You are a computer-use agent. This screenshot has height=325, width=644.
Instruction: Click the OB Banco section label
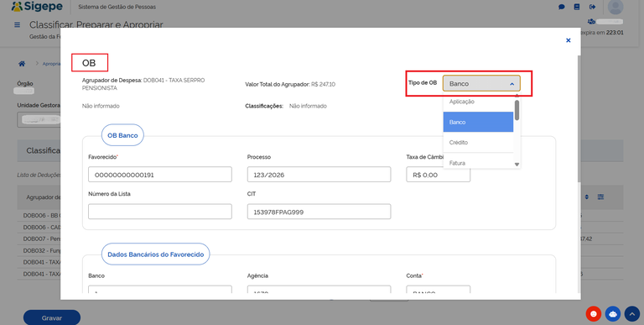coord(122,135)
